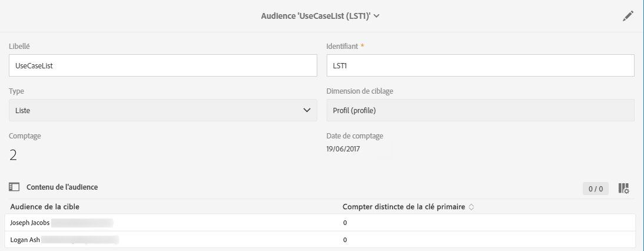Click the Comptage value 2
This screenshot has height=251, width=644.
pos(13,154)
